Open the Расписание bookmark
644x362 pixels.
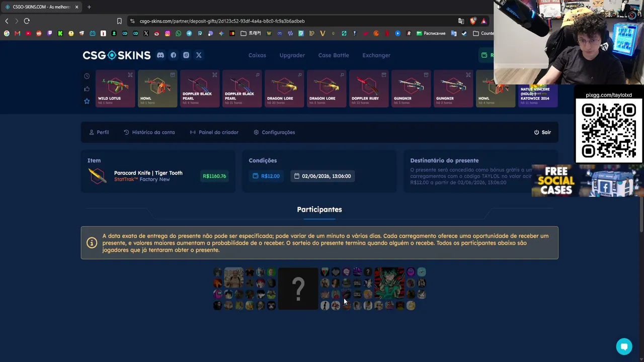(430, 33)
